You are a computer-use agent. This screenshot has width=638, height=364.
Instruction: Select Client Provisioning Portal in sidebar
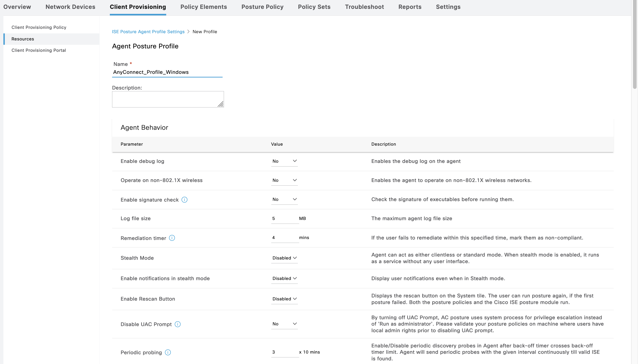click(x=39, y=50)
